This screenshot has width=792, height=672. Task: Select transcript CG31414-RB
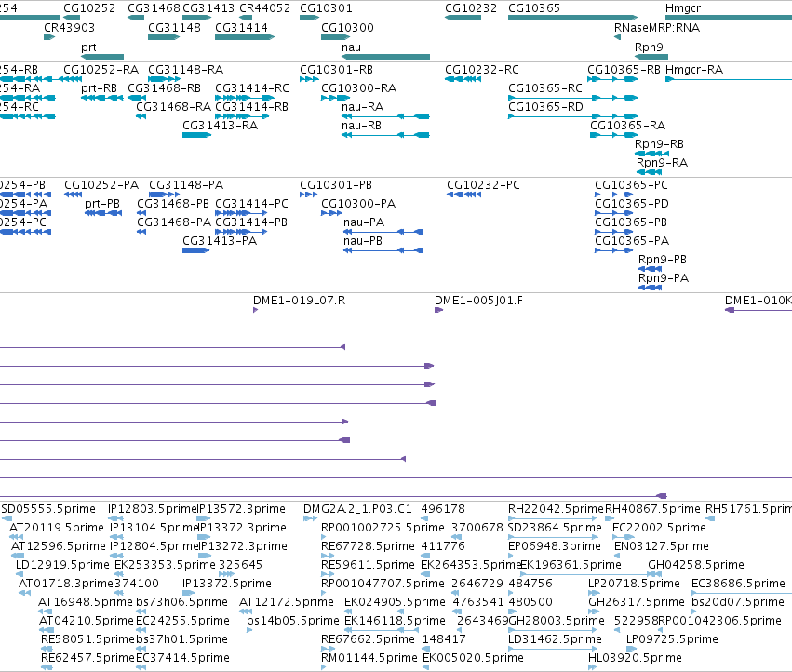click(251, 107)
